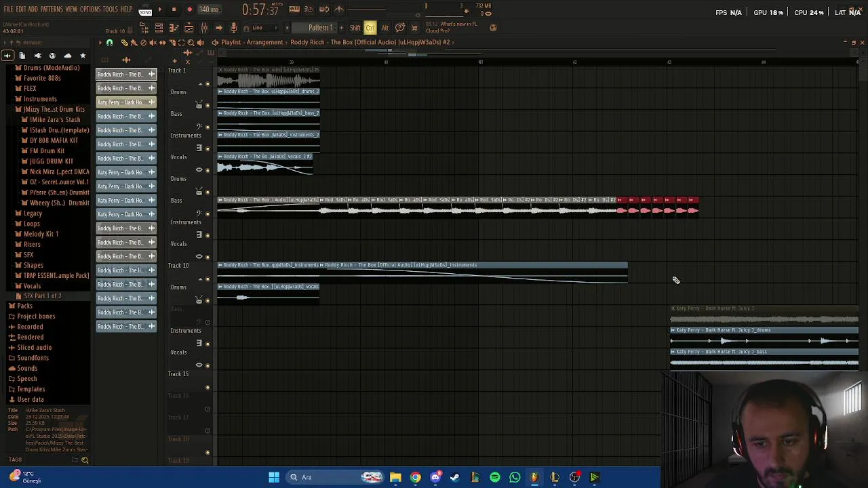Open the playlist options arrow menu
This screenshot has width=868, height=488.
[x=100, y=43]
